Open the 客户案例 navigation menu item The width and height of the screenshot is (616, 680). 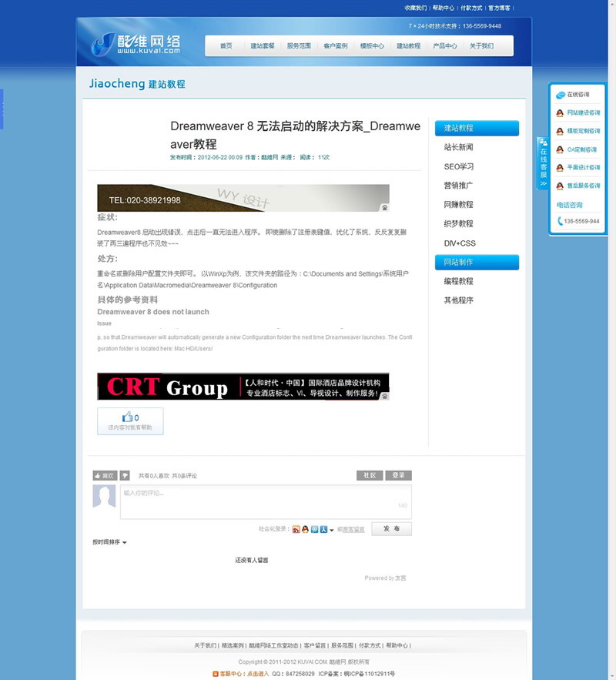click(336, 46)
